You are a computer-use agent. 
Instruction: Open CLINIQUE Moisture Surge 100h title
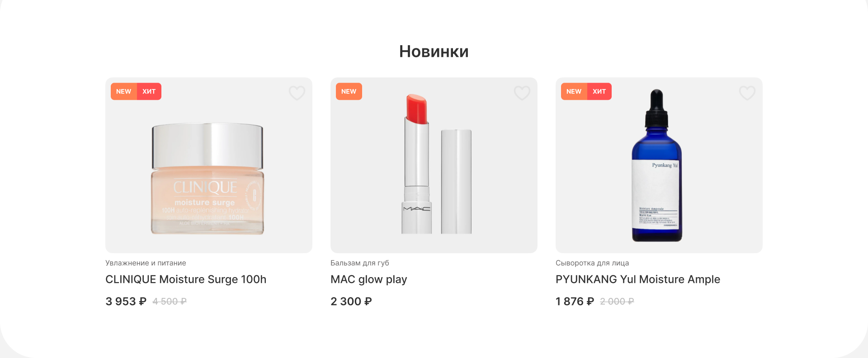click(x=186, y=279)
